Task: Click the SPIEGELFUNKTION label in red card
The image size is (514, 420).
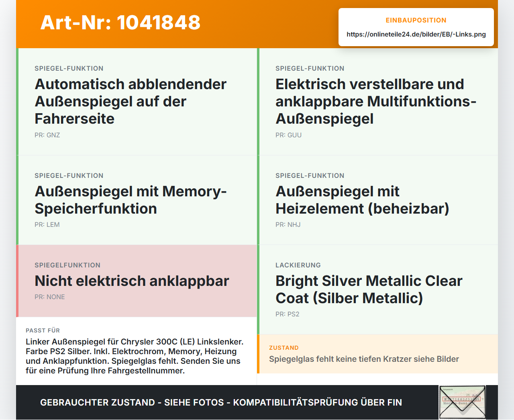Action: [67, 265]
